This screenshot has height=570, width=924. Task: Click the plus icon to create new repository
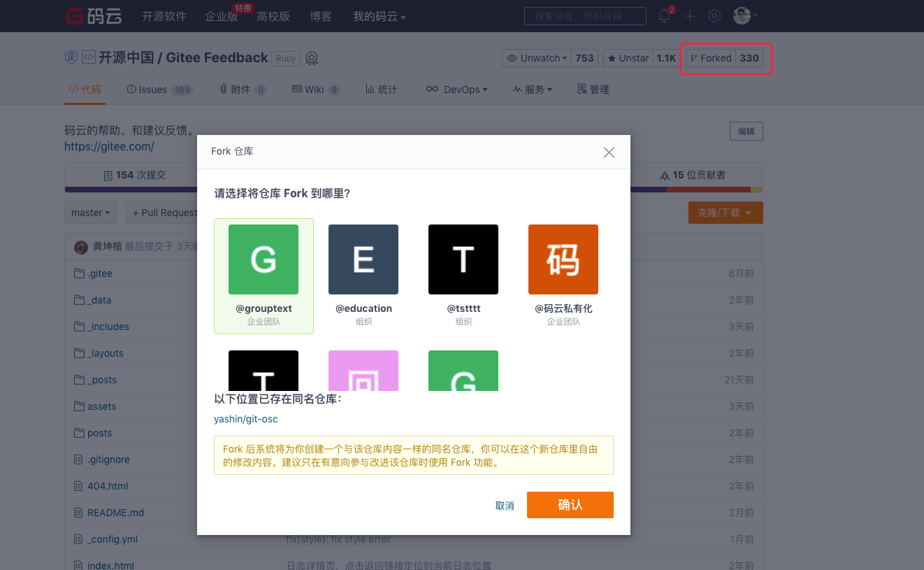[689, 15]
